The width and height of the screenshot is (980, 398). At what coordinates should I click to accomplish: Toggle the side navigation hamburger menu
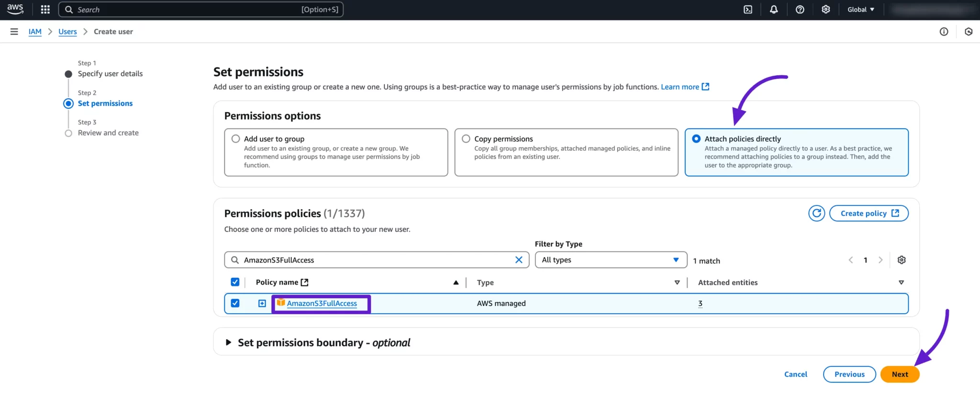coord(14,32)
